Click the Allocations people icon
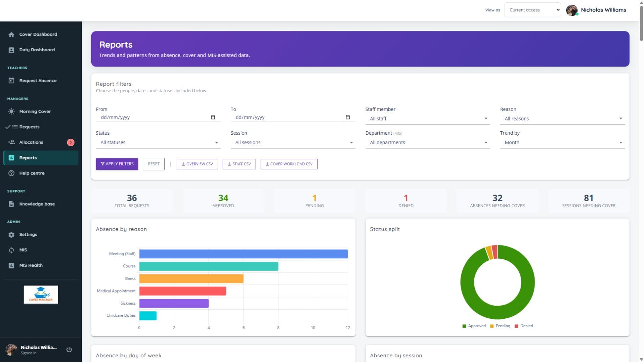Screen dimensions: 644x362 11,143
